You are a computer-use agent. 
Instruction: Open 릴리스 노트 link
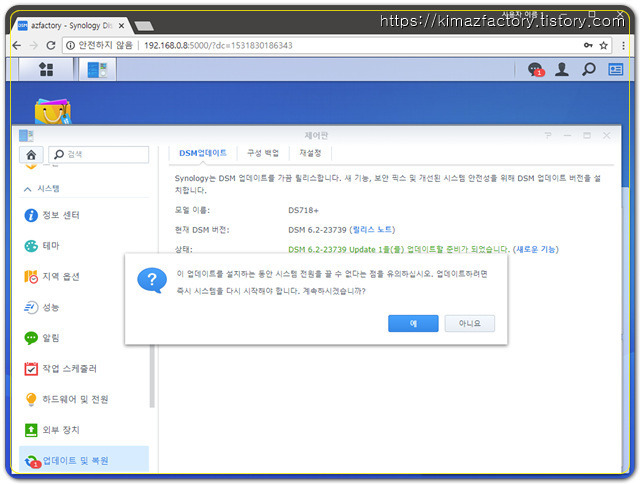(x=372, y=230)
